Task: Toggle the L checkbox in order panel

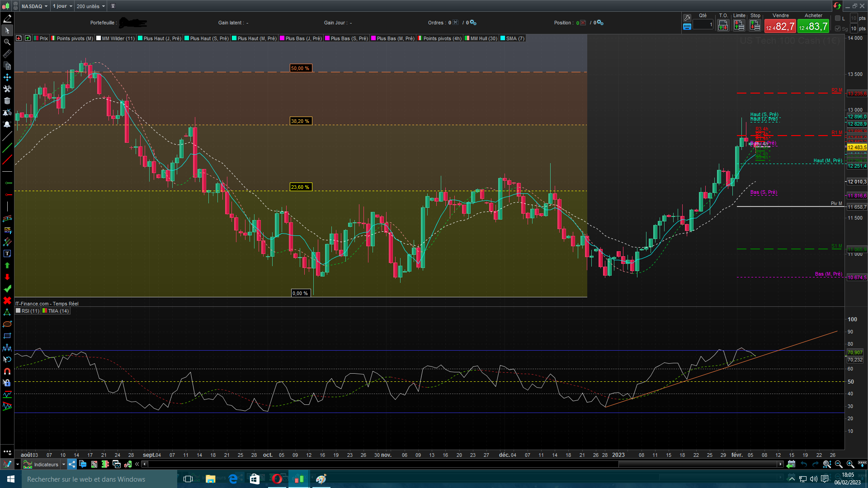Action: [838, 18]
